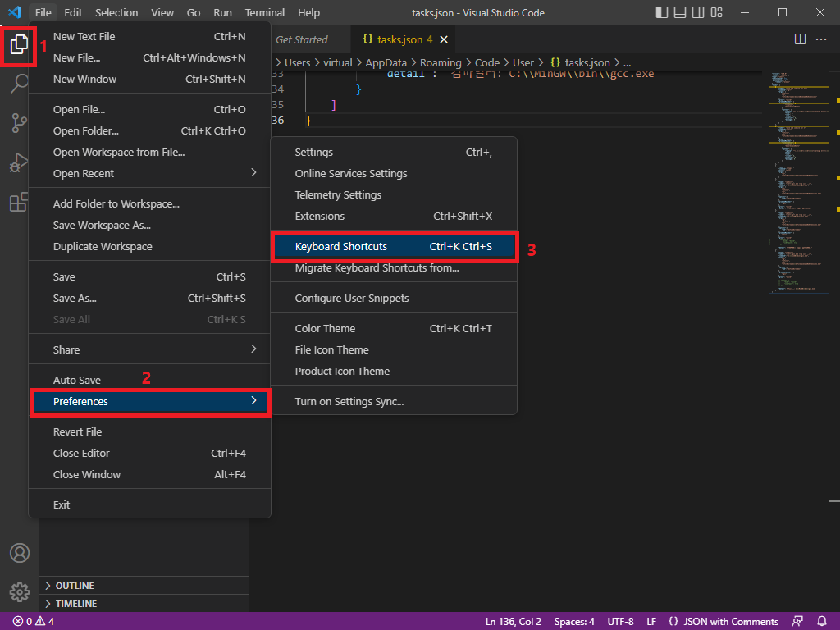Viewport: 840px width, 630px height.
Task: Choose Revert File
Action: click(150, 431)
